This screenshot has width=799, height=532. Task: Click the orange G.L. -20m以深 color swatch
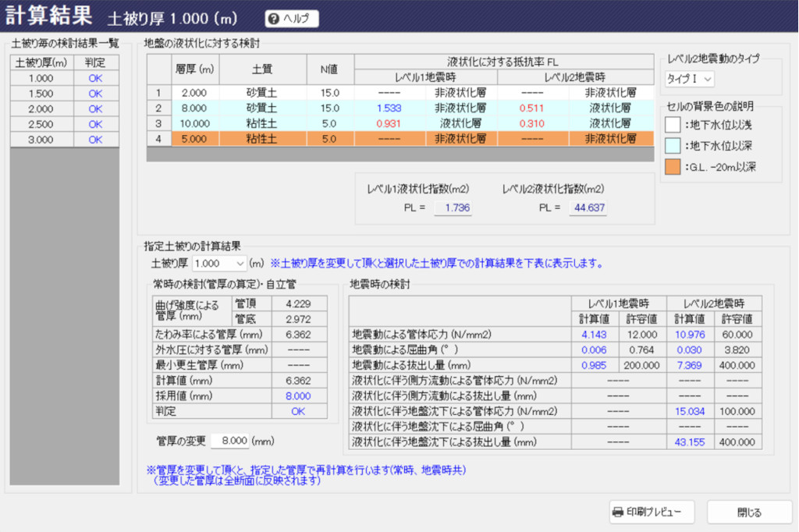click(673, 166)
